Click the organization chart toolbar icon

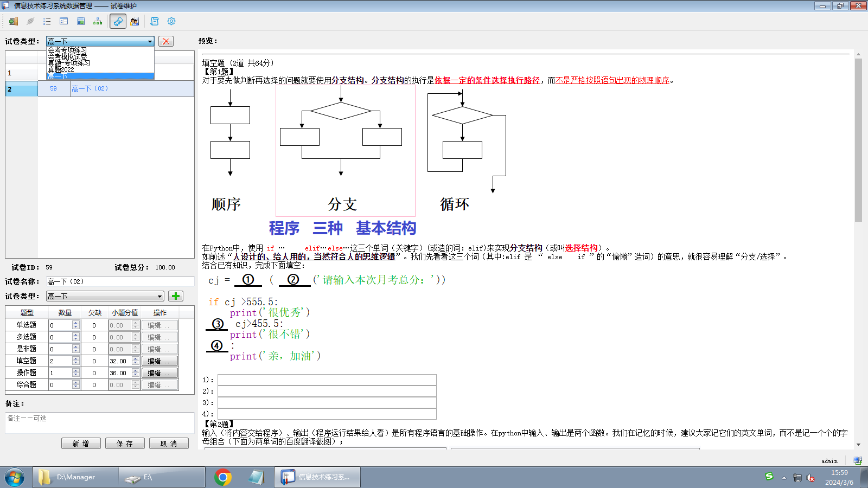pos(98,21)
